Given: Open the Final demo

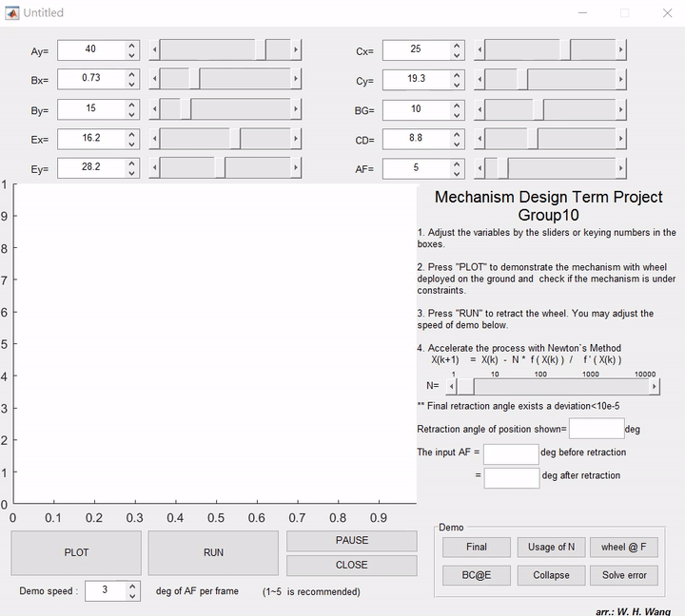Looking at the screenshot, I should (x=477, y=547).
